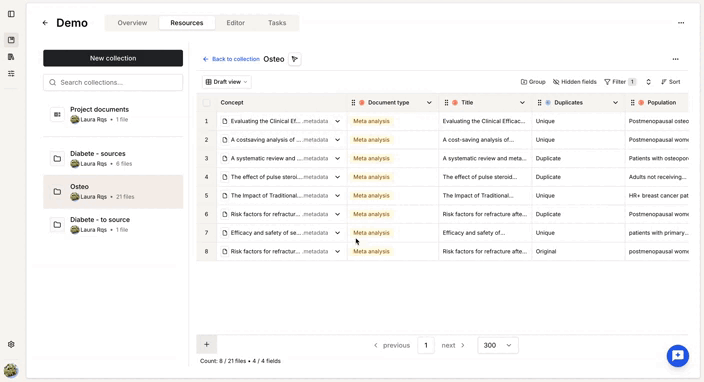The width and height of the screenshot is (704, 382).
Task: Open the sliders settings icon in left rail
Action: click(11, 73)
